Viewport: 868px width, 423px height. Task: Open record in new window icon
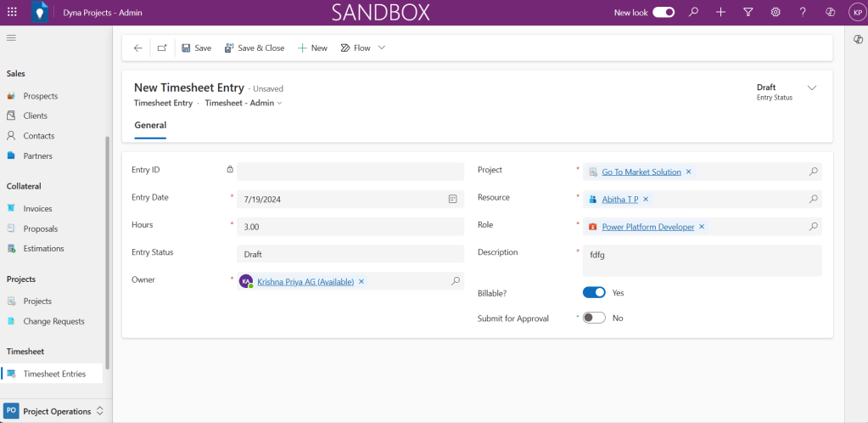(x=162, y=48)
